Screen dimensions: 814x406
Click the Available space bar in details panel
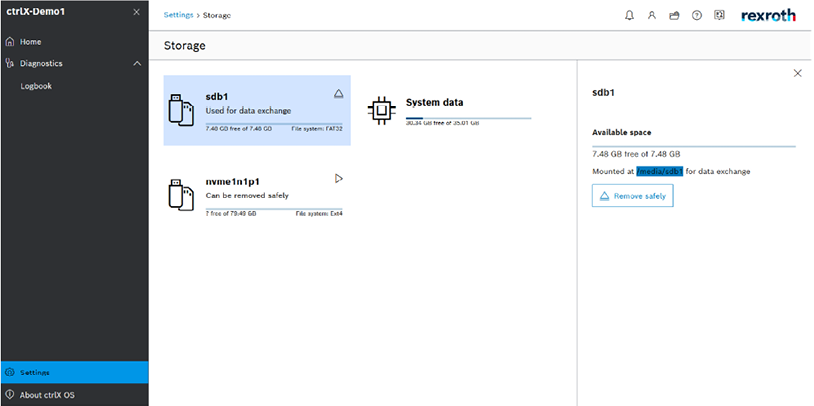point(694,146)
